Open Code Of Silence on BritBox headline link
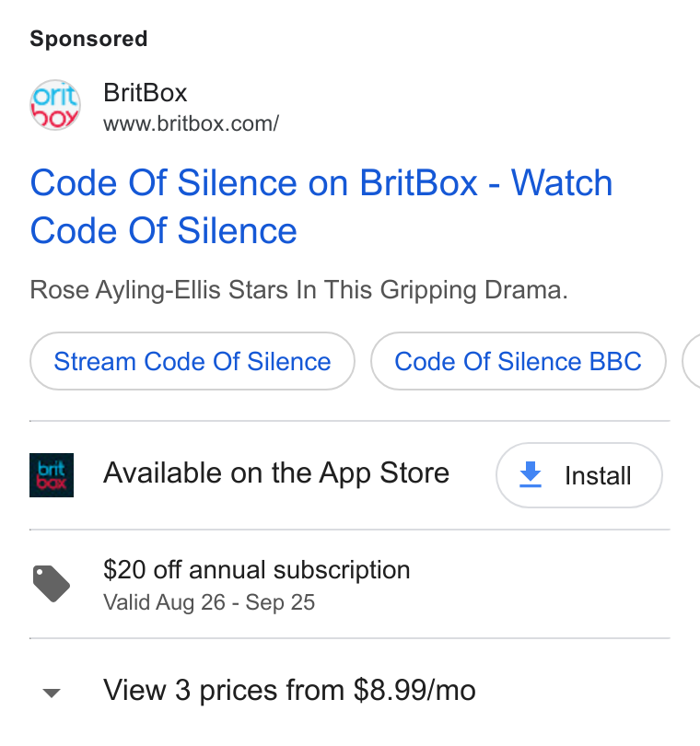The width and height of the screenshot is (700, 746). pos(321,207)
